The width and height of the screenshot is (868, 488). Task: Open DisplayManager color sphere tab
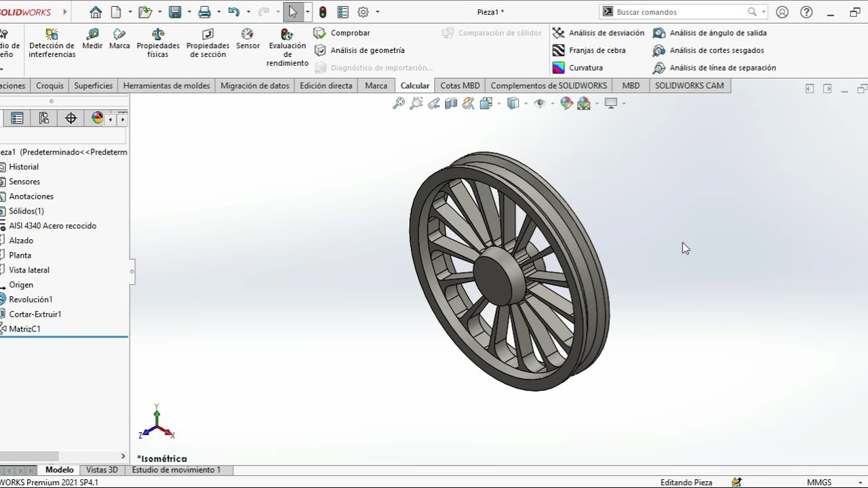click(97, 118)
